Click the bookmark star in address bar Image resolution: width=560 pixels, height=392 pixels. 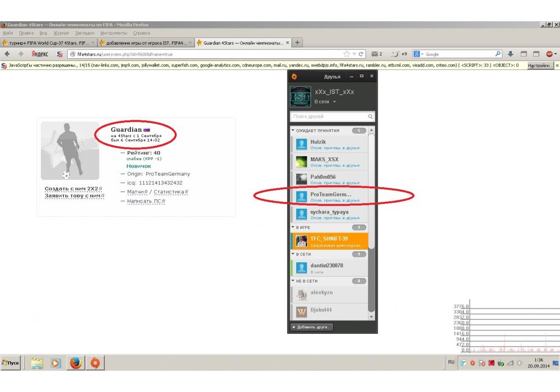pos(347,54)
